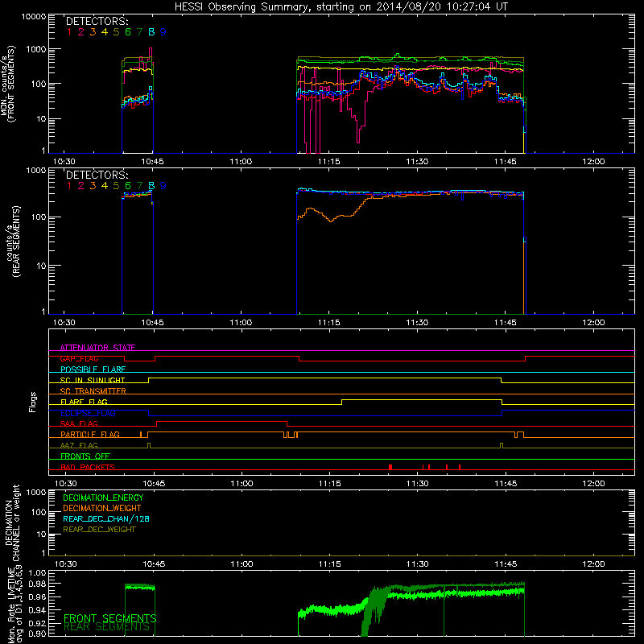Select olive detector 5 in front segments legend

tap(116, 32)
